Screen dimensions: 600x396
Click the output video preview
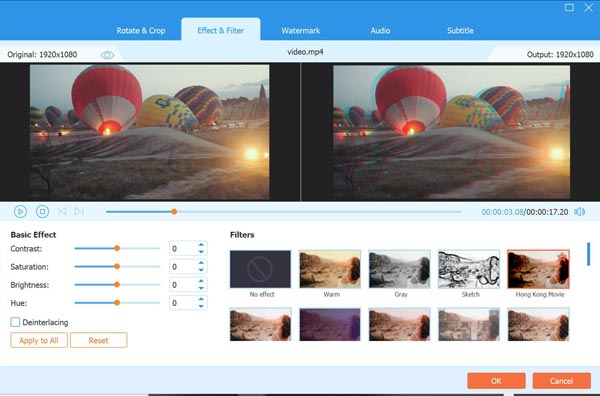(451, 132)
